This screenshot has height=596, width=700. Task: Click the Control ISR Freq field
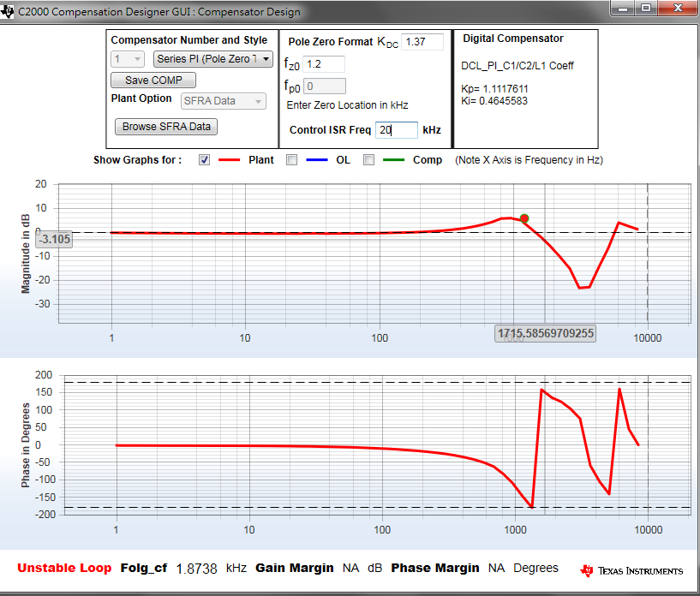(x=397, y=130)
